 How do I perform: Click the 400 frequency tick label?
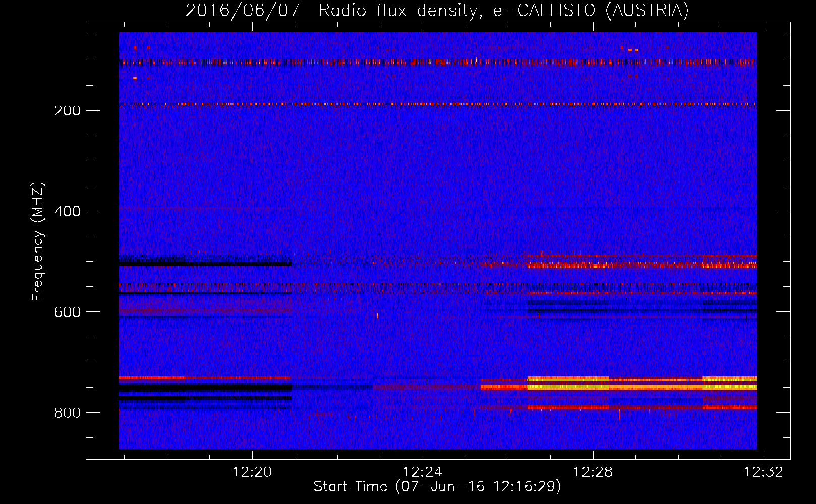[x=68, y=211]
